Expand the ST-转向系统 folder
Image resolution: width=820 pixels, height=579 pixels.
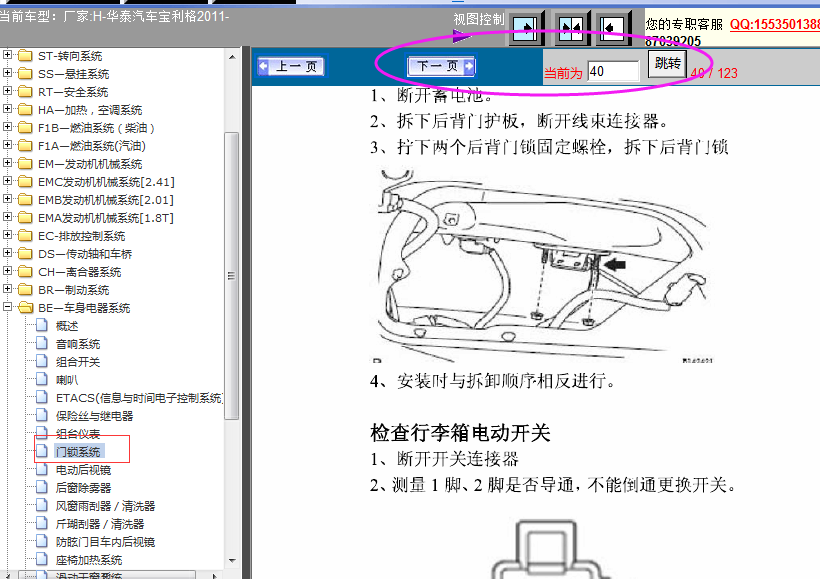tap(7, 54)
